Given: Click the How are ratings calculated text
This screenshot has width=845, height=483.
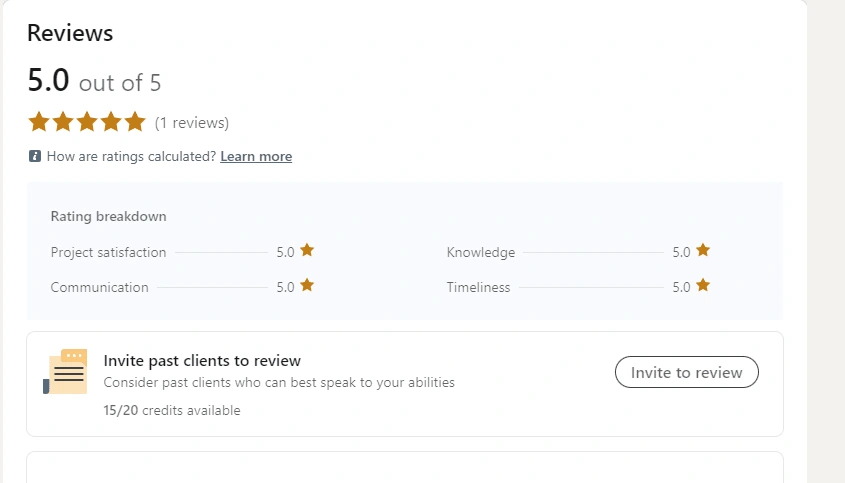Looking at the screenshot, I should pyautogui.click(x=131, y=157).
